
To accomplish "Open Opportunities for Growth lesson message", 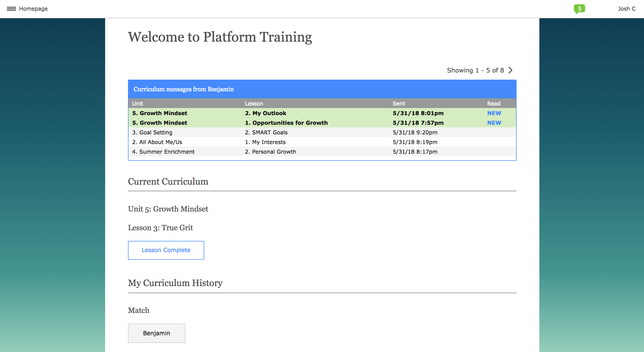I will tap(286, 123).
